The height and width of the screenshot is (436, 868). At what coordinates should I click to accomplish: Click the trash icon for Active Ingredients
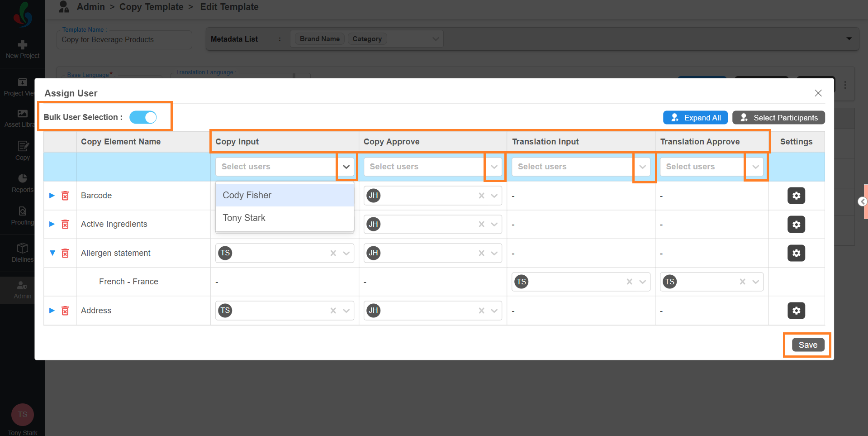[65, 225]
